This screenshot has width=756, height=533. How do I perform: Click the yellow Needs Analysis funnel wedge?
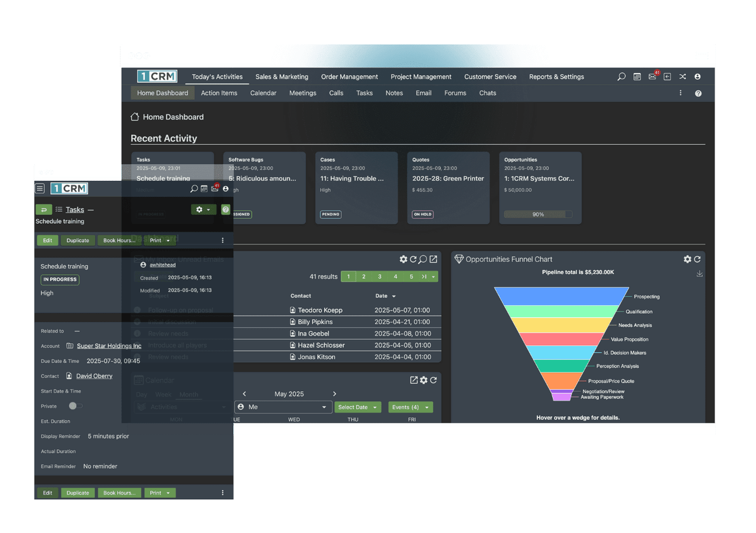click(562, 325)
